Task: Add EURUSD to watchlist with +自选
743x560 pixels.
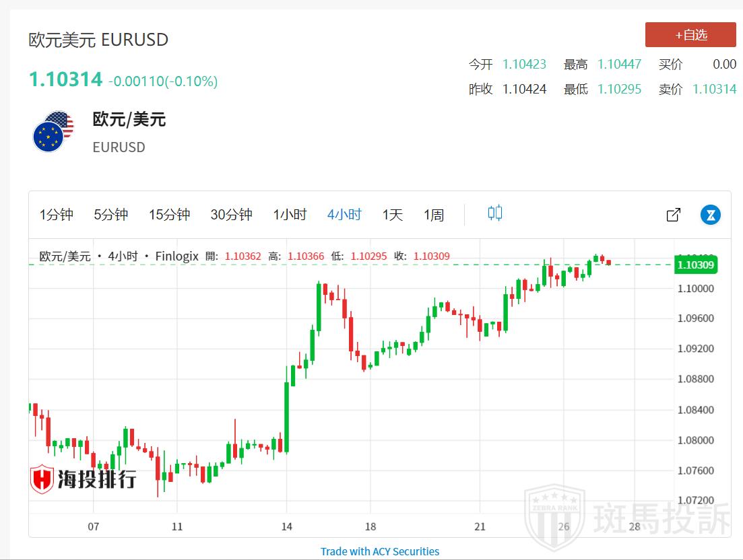Action: [x=690, y=35]
